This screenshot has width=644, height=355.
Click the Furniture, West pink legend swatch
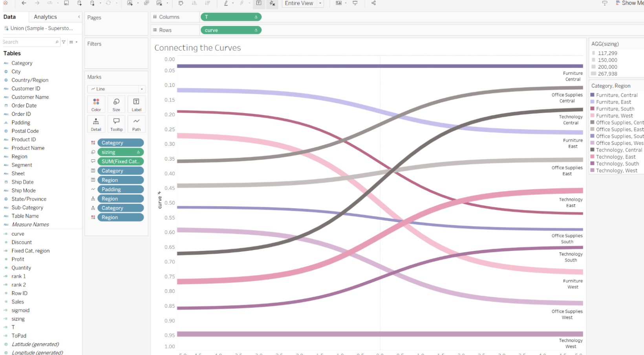[x=593, y=115]
